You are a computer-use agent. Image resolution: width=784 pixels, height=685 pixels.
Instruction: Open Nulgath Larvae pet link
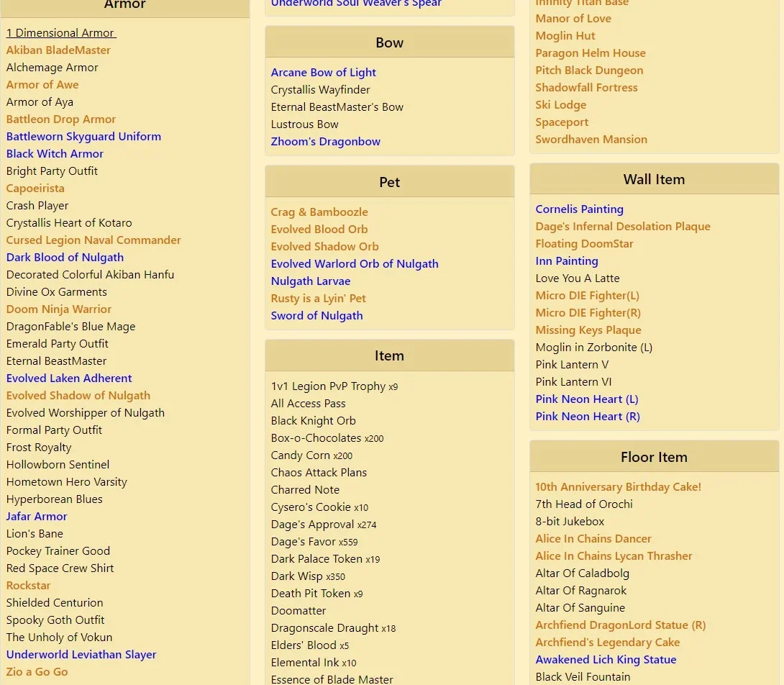point(311,281)
